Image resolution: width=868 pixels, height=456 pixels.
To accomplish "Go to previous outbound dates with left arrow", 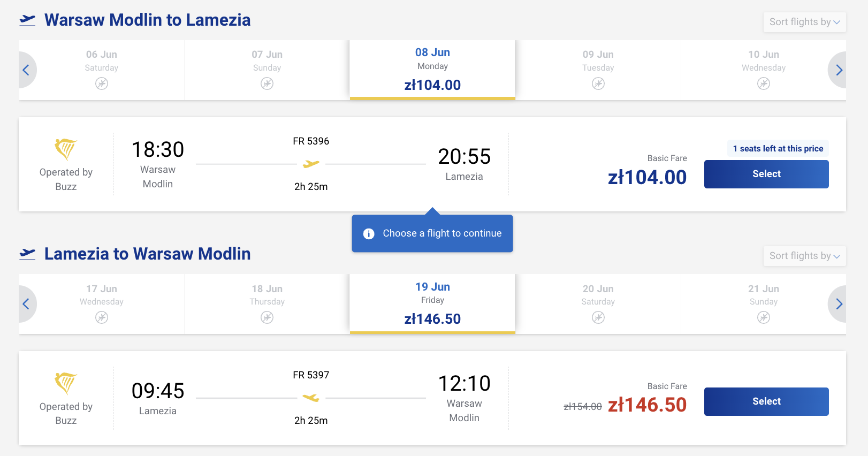I will (x=26, y=70).
